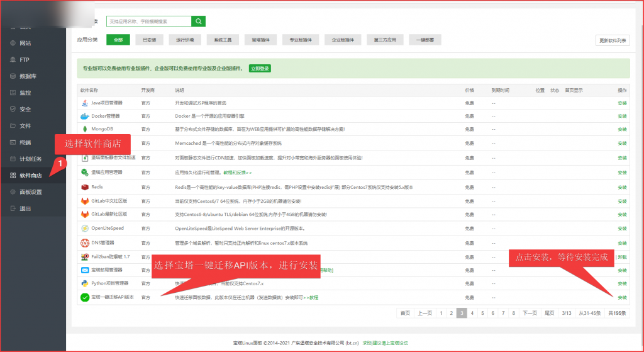Click 退出 to log out
This screenshot has width=644, height=352.
click(x=25, y=208)
